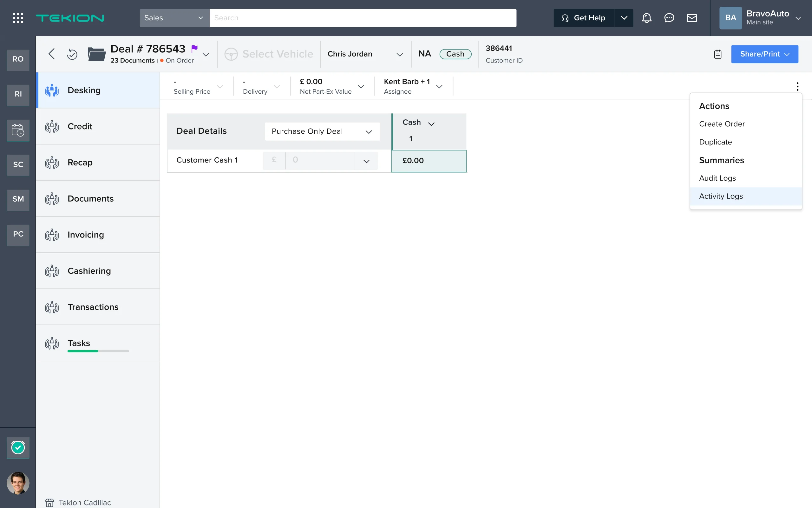The height and width of the screenshot is (508, 812).
Task: Expand the Selling Price chevron
Action: click(220, 87)
